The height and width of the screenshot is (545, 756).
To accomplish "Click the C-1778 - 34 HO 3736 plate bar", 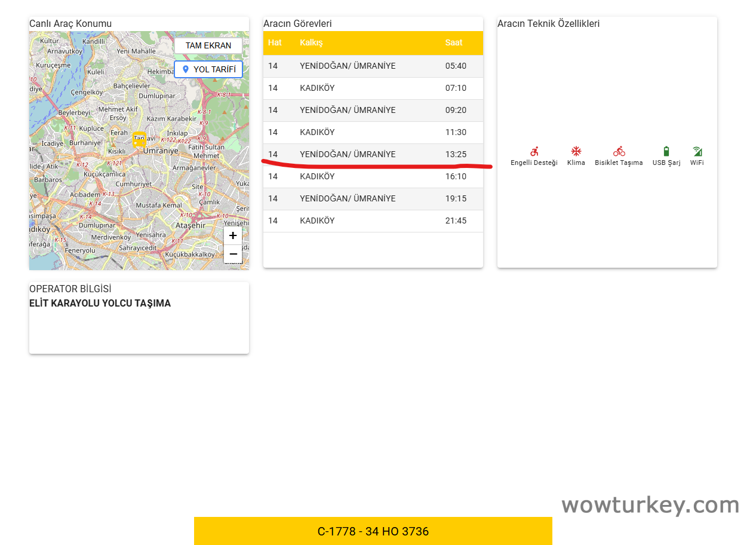I will point(373,531).
